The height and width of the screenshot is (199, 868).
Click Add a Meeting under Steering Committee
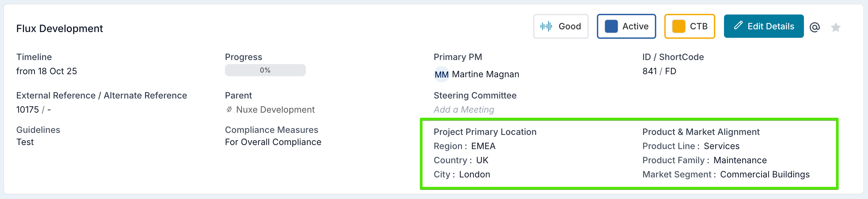[x=464, y=110]
